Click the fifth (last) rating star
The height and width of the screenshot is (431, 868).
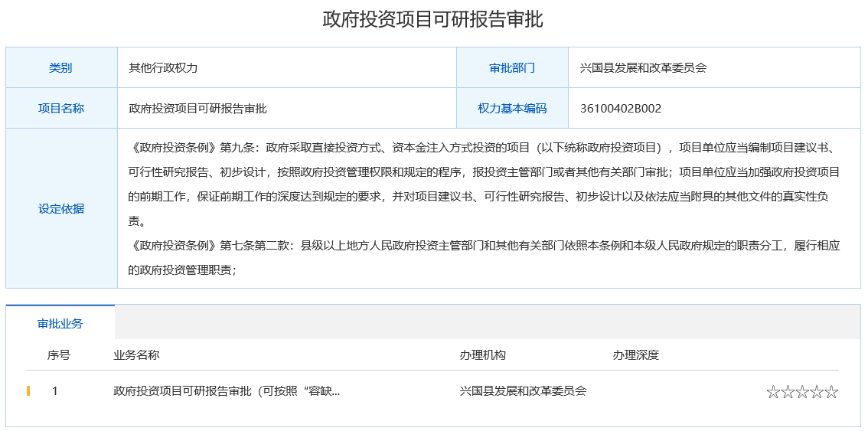[x=831, y=392]
